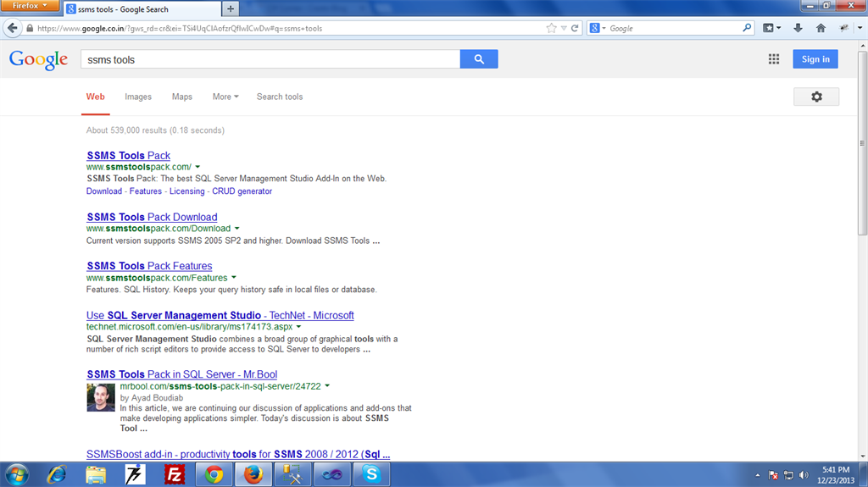Viewport: 868px width, 487px height.
Task: Open FileZilla from the taskbar
Action: click(x=175, y=475)
